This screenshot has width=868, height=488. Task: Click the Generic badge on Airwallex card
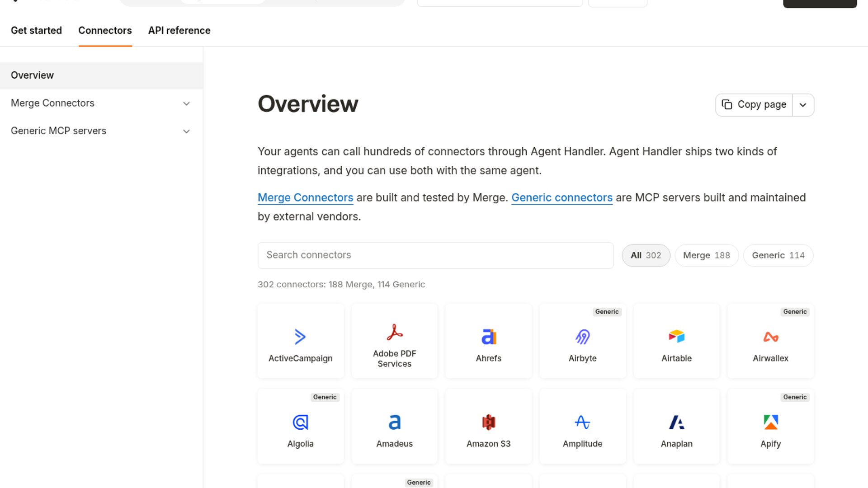795,312
